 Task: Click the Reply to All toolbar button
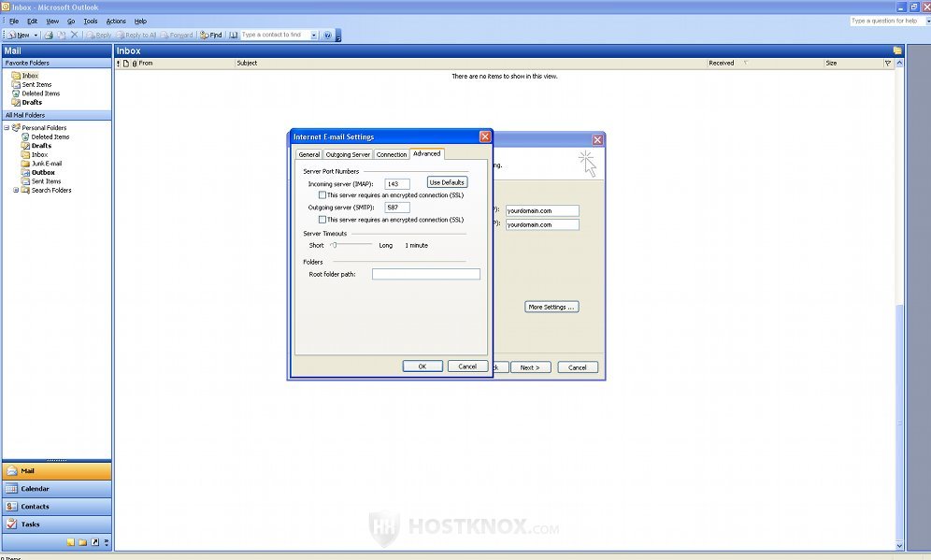coord(136,35)
